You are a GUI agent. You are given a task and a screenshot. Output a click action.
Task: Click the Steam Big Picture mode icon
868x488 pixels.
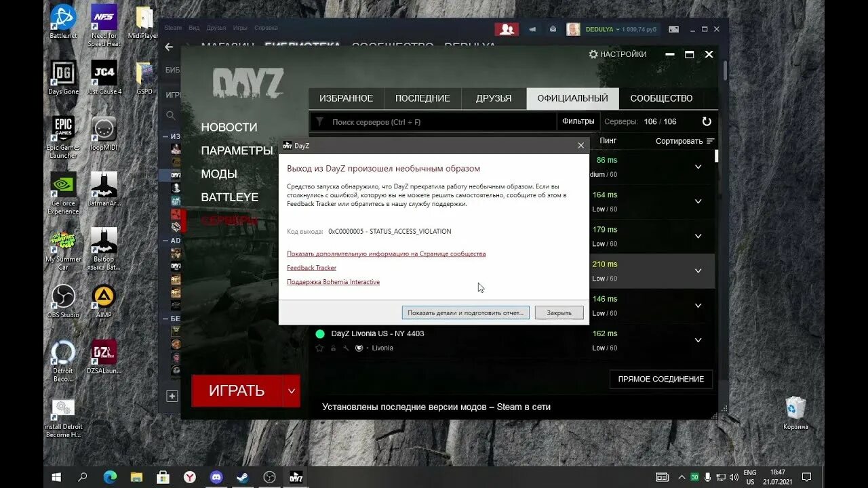coord(673,29)
